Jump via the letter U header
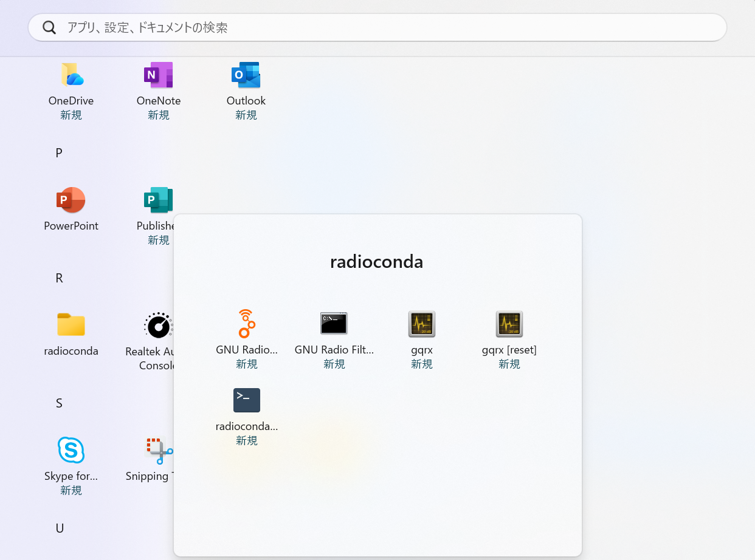The image size is (755, 560). (60, 528)
